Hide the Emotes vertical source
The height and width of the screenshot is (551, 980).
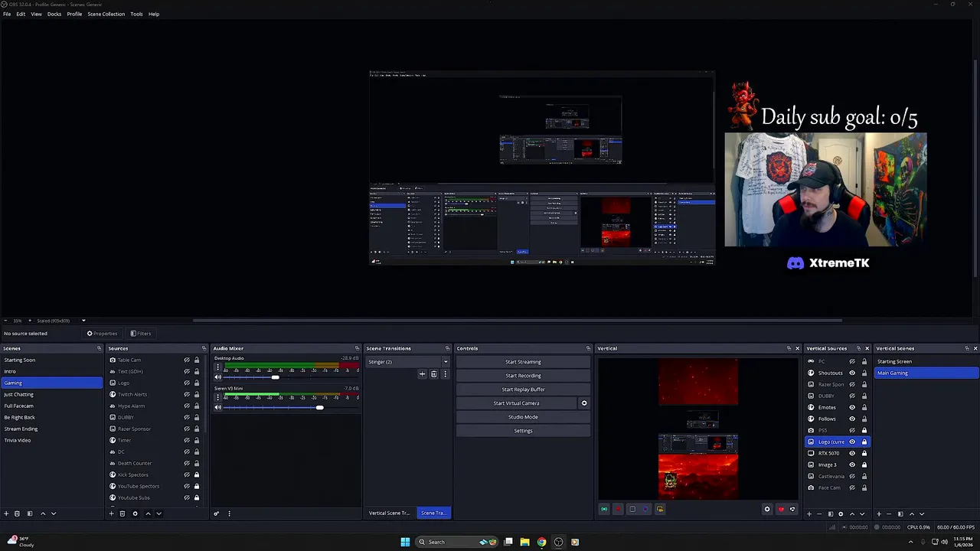[x=852, y=407]
